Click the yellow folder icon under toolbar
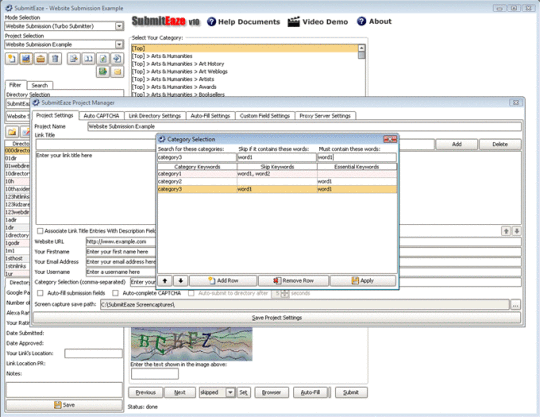The width and height of the screenshot is (540, 417). 117,72
